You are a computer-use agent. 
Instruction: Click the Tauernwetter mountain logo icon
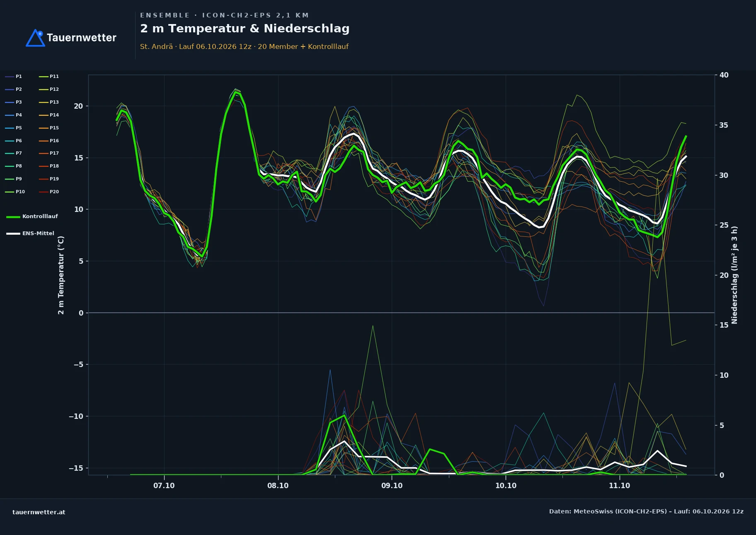(x=35, y=38)
